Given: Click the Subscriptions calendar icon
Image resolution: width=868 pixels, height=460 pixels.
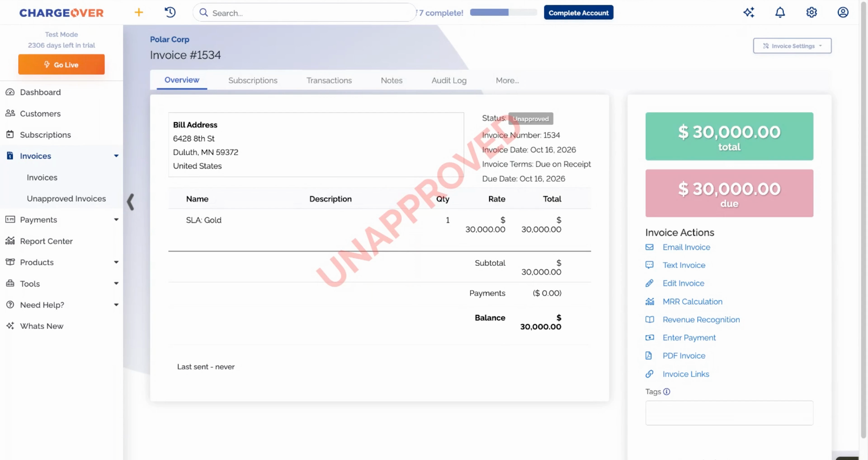Looking at the screenshot, I should pyautogui.click(x=10, y=134).
